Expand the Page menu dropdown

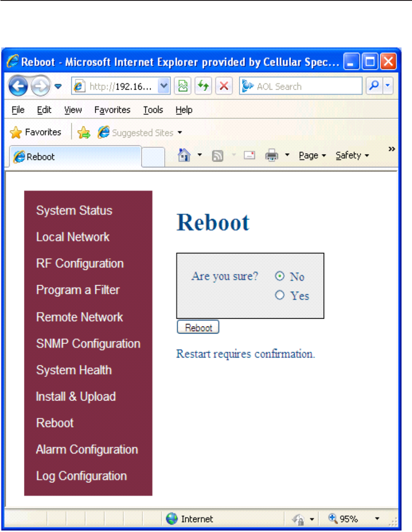tap(312, 155)
